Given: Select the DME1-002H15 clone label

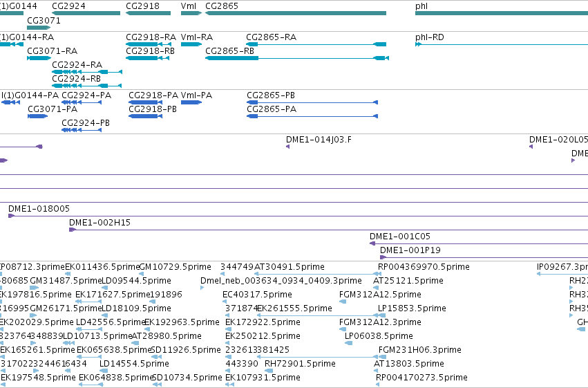Looking at the screenshot, I should point(99,223).
